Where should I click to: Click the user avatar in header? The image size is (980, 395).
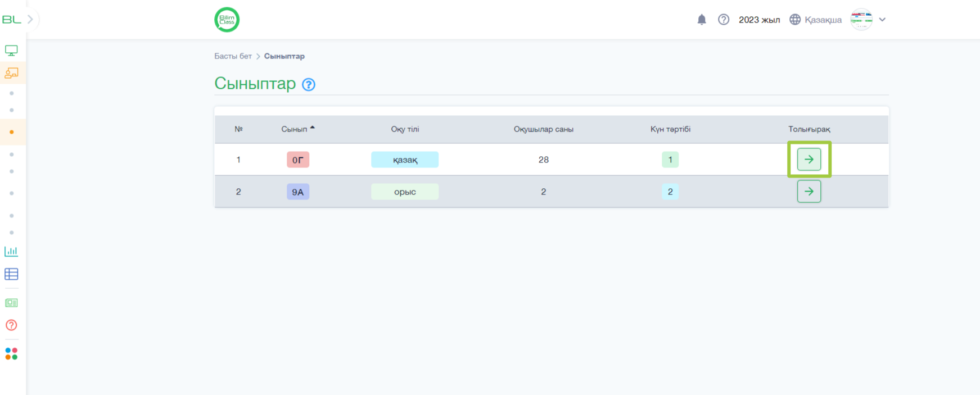point(861,20)
